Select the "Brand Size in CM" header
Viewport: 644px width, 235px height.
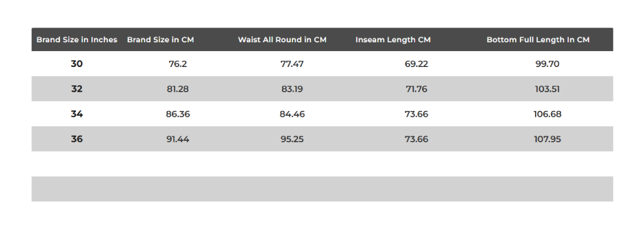point(160,40)
